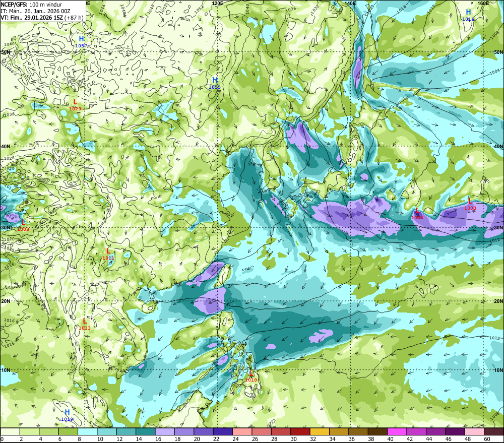Select the light pink 48–60 legend swatch
504x443 pixels.
(474, 431)
